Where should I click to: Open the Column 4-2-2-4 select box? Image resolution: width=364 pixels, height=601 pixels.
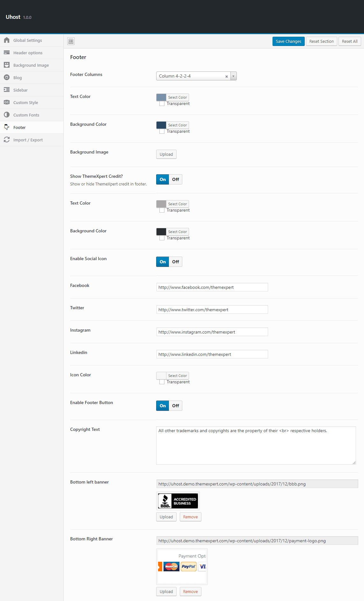pos(191,76)
